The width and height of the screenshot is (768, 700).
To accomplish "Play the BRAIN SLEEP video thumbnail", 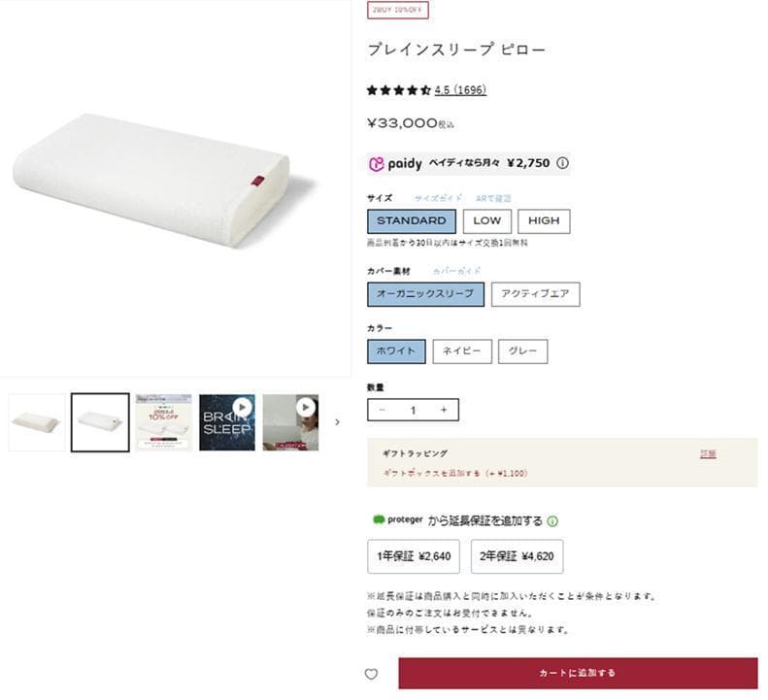I will pos(227,421).
